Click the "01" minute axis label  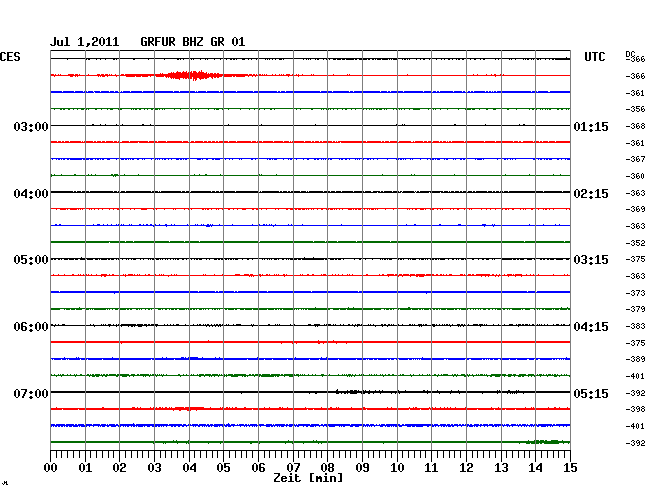[85, 467]
